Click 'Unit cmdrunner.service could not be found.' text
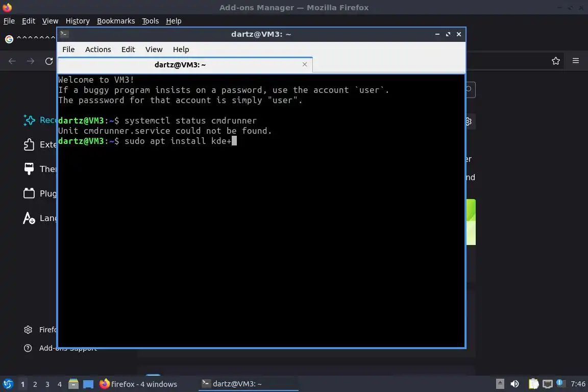Screen dimensions: 588x392 click(165, 131)
